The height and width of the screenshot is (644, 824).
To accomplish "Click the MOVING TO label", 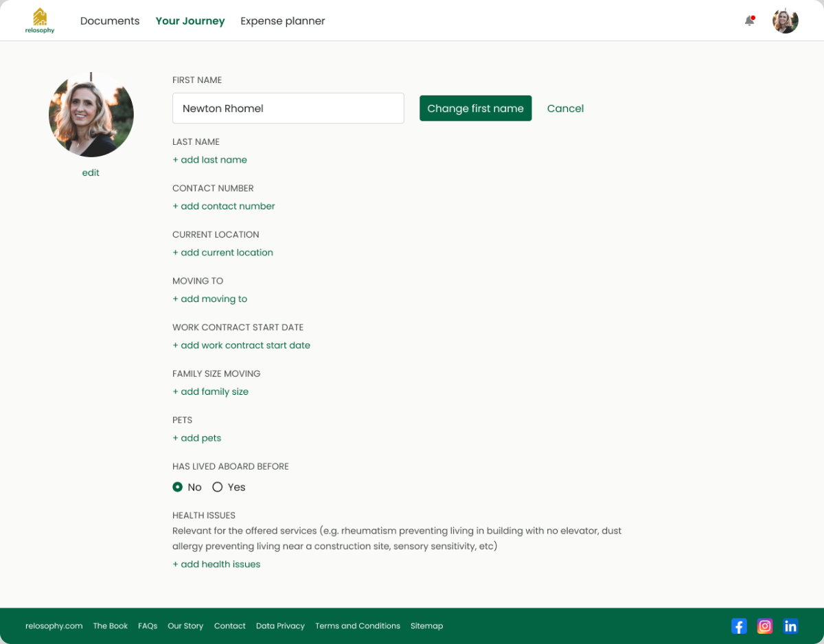I will (198, 281).
